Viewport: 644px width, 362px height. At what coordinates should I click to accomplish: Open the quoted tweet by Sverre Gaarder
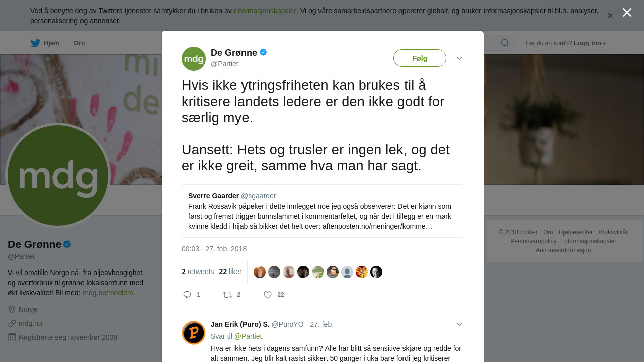(x=323, y=211)
